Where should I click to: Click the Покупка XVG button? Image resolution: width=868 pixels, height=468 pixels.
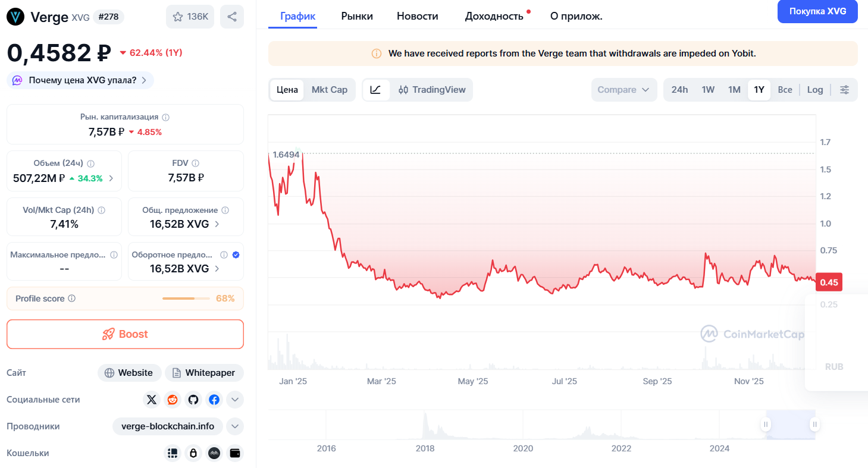tap(817, 11)
